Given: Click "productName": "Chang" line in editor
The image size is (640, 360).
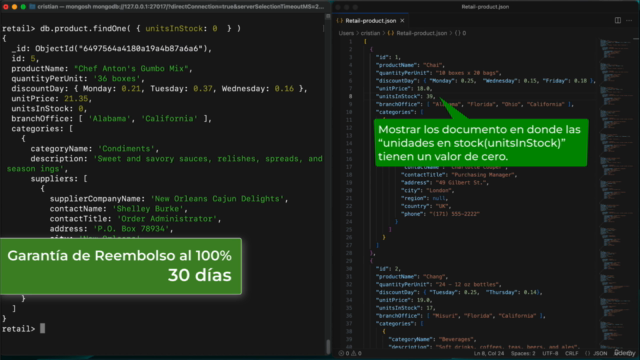Looking at the screenshot, I should (x=411, y=277).
